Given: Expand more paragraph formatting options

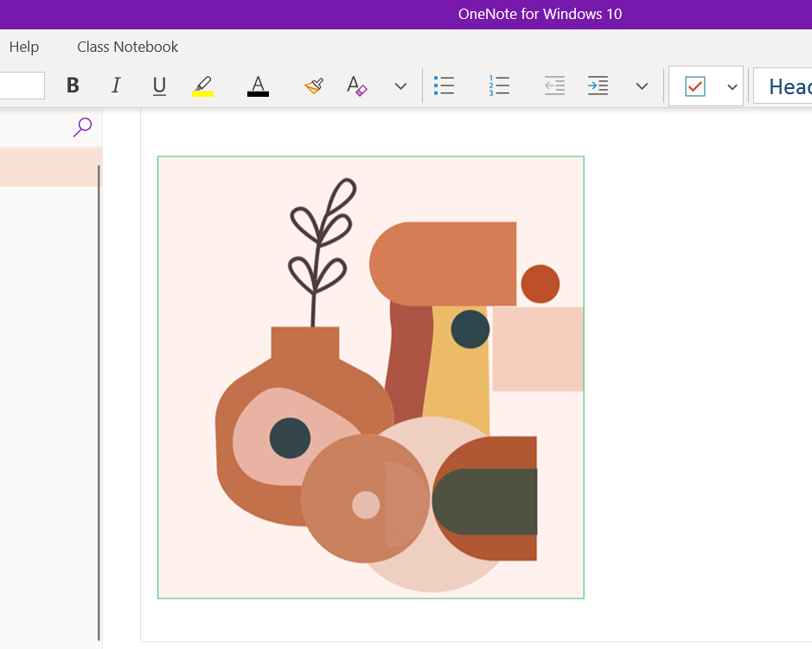Looking at the screenshot, I should 642,86.
